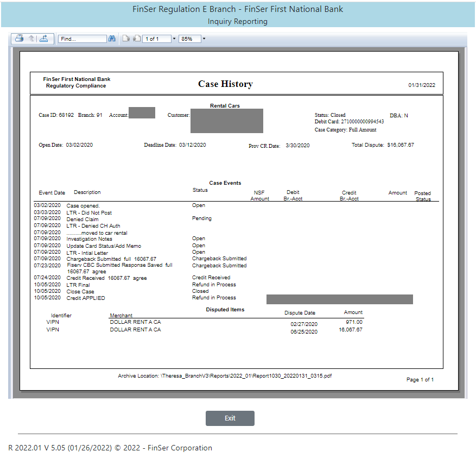Click the print report icon
Image resolution: width=476 pixels, height=464 pixels.
pos(20,39)
